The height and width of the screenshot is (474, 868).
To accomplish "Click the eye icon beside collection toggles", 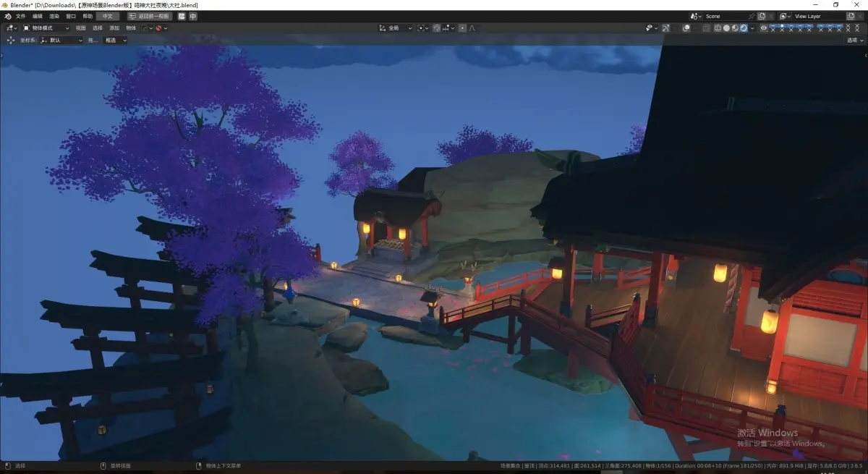I will tap(764, 28).
